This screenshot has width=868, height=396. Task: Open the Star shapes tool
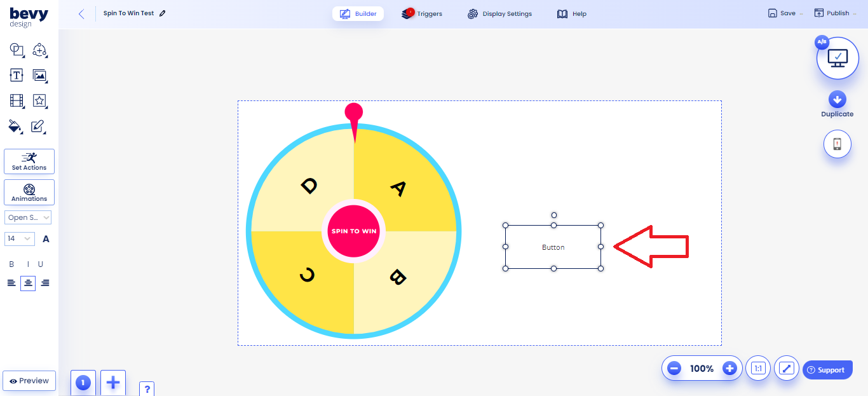click(40, 100)
